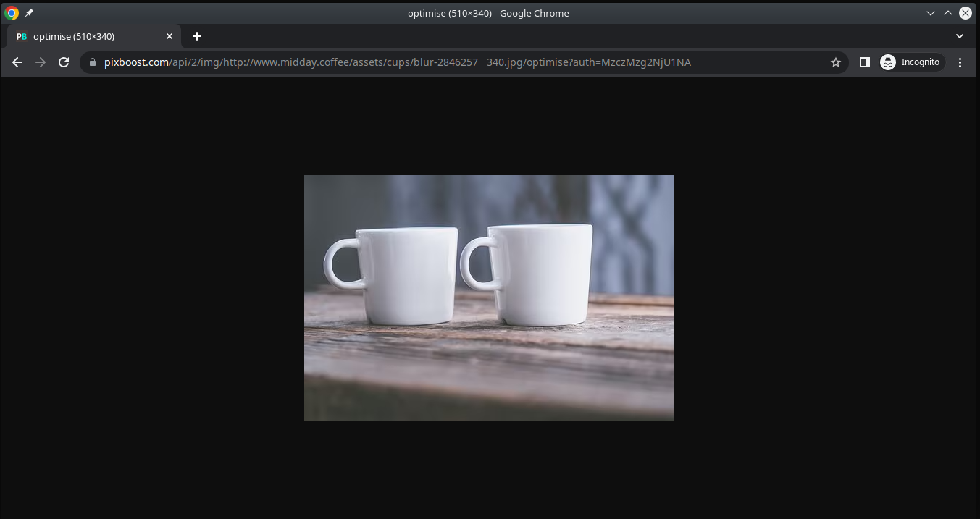Viewport: 980px width, 519px height.
Task: Select the optimise (510×340) tab
Action: (94, 36)
